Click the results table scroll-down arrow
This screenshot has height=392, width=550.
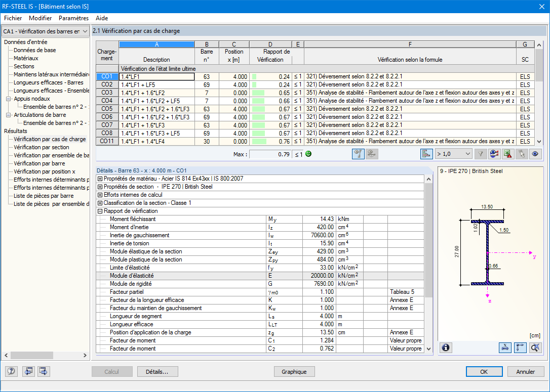pyautogui.click(x=539, y=142)
